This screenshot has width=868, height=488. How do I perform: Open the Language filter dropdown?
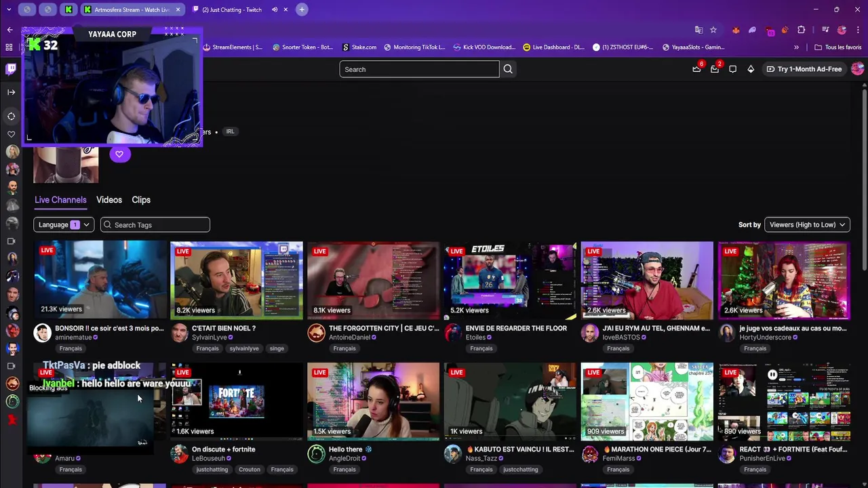[x=64, y=224]
